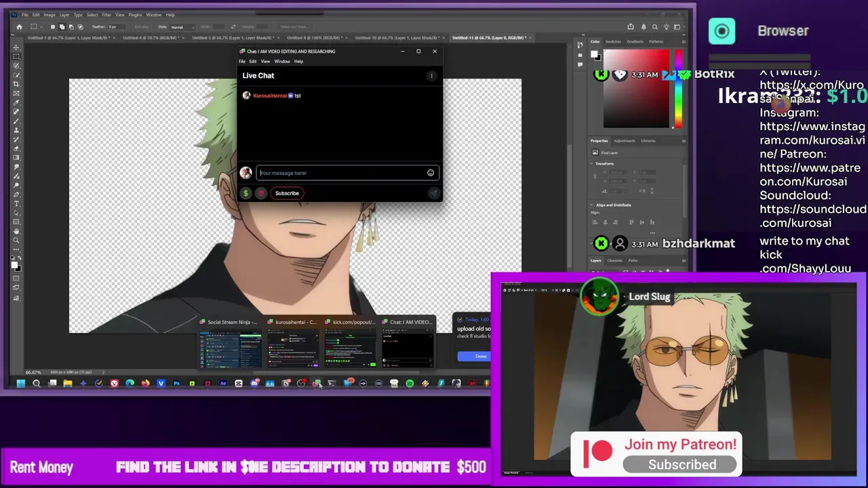Open Photoshop Image menu
Viewport: 868px width, 488px height.
coord(50,15)
